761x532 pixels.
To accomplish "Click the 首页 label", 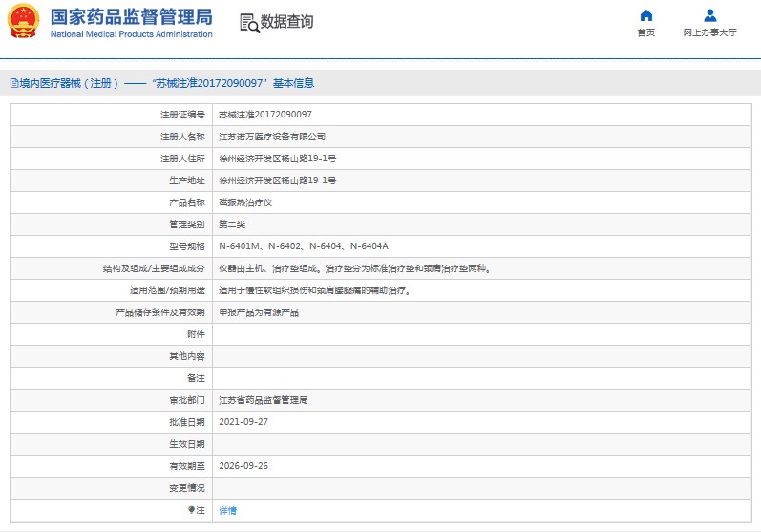I will click(646, 32).
